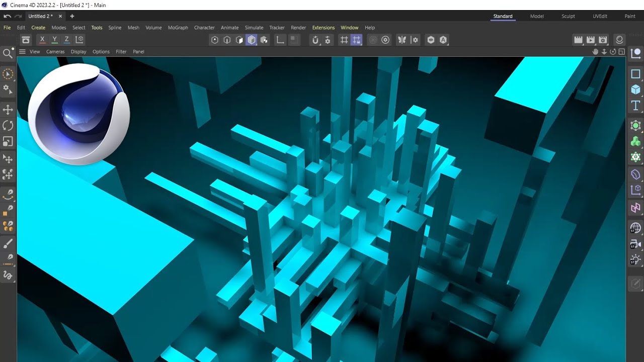Add a Light object from right palette
The image size is (644, 362).
click(x=636, y=260)
